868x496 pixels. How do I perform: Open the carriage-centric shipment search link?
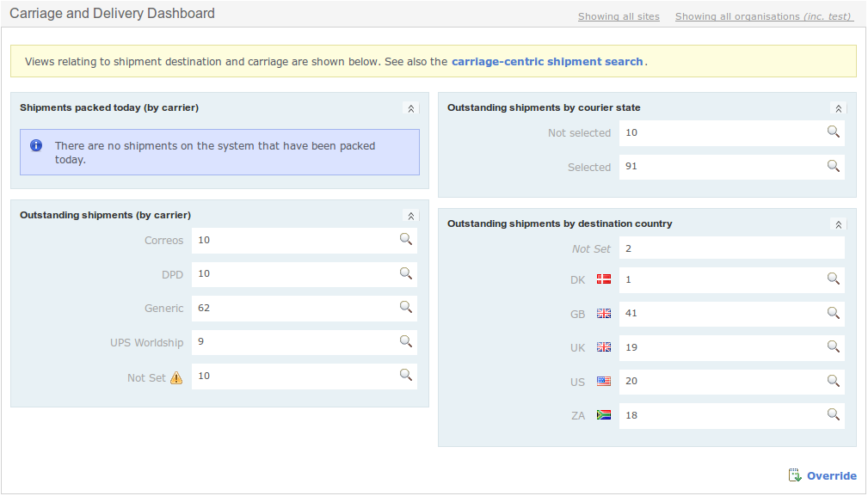(548, 61)
